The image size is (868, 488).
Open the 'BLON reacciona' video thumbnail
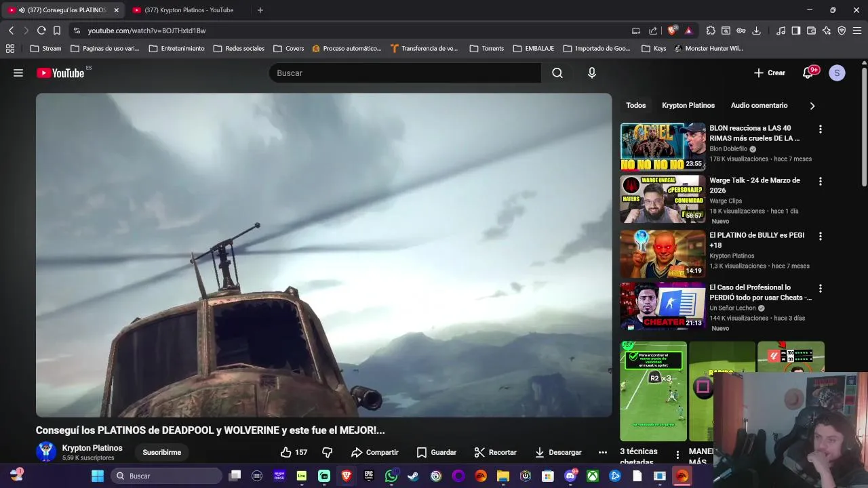[663, 146]
